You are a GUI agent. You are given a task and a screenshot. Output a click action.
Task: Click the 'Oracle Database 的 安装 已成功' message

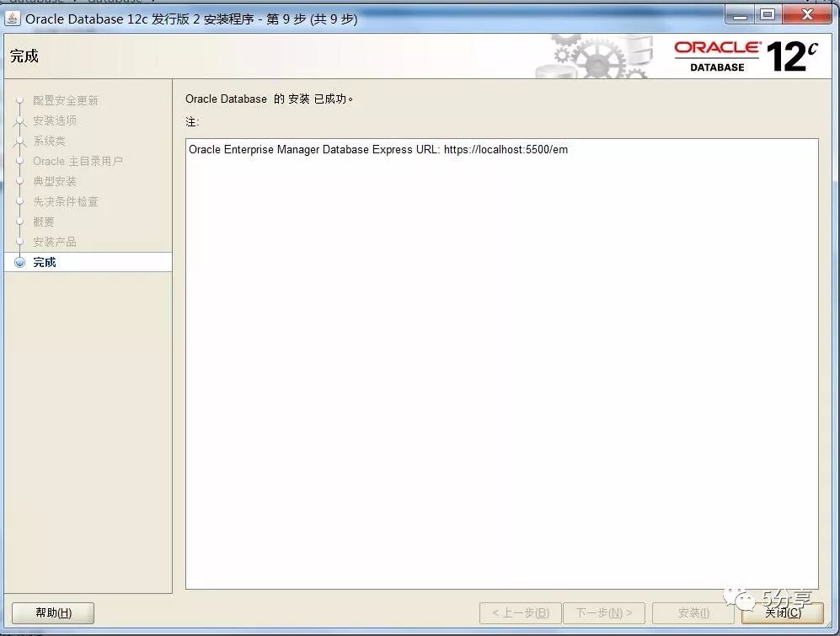pos(269,99)
